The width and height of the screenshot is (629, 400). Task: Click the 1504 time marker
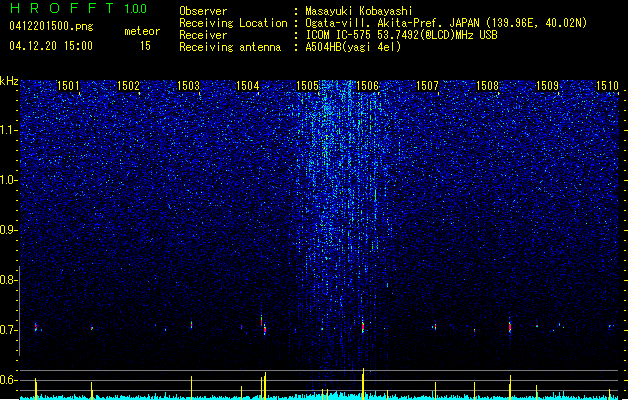pos(248,86)
